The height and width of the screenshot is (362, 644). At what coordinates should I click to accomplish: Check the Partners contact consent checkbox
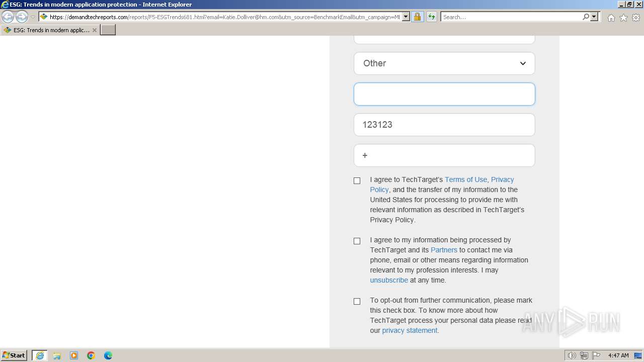(x=357, y=241)
